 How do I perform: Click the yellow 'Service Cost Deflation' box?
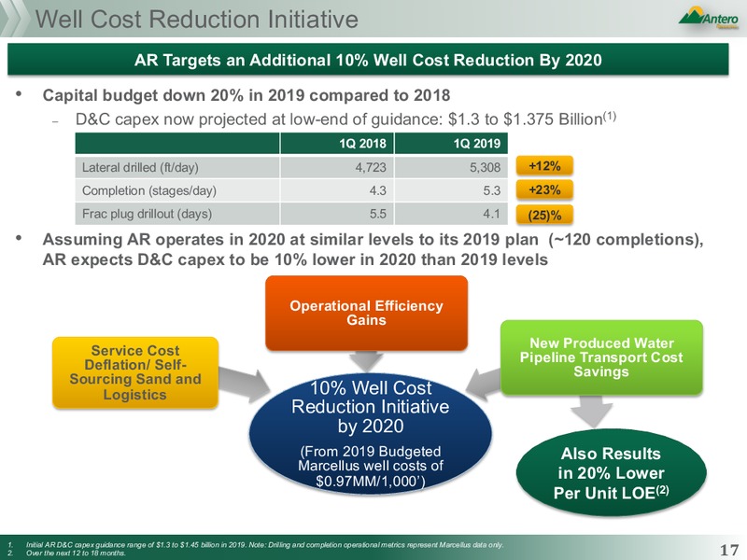135,372
